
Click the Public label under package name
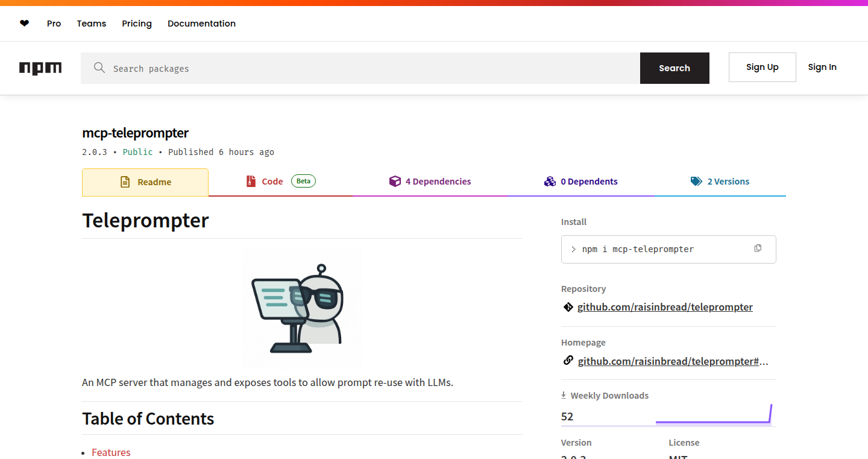137,152
